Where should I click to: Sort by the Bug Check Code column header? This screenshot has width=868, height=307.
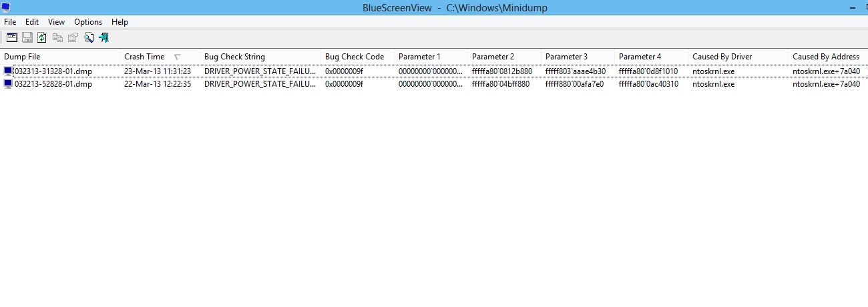(358, 57)
